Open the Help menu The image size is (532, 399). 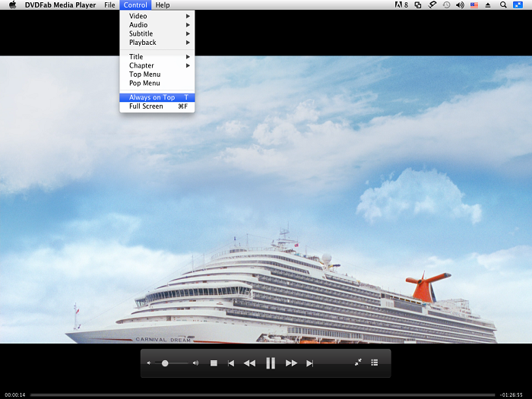click(x=163, y=5)
